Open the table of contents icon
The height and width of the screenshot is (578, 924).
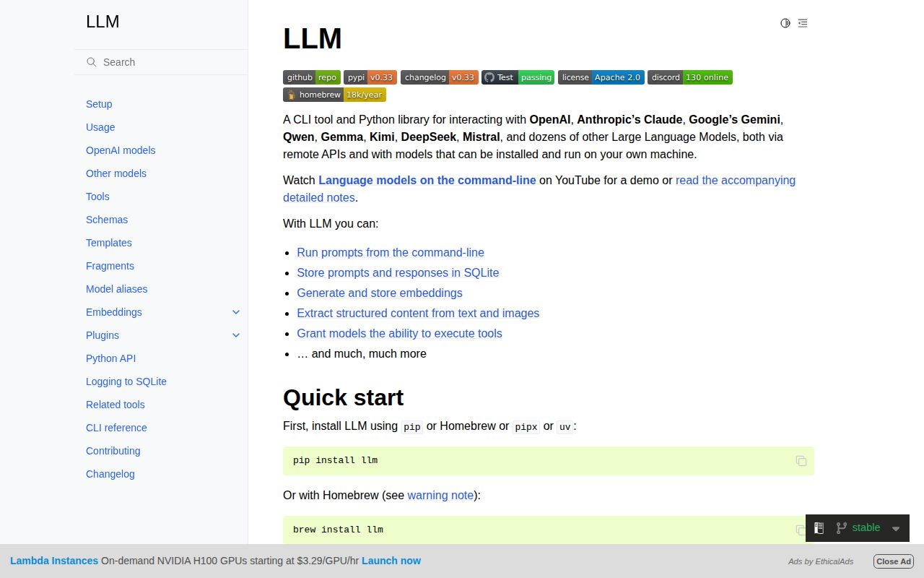tap(803, 23)
